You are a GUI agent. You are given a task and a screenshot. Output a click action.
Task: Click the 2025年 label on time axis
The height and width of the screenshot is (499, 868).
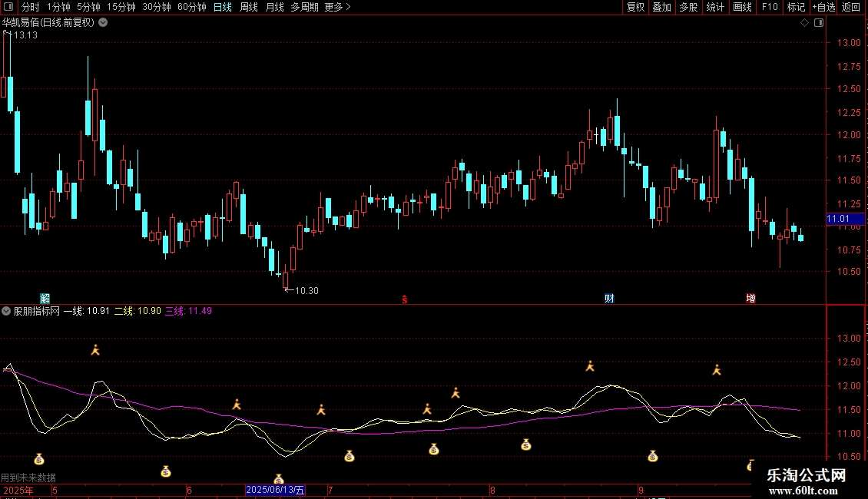pos(18,490)
